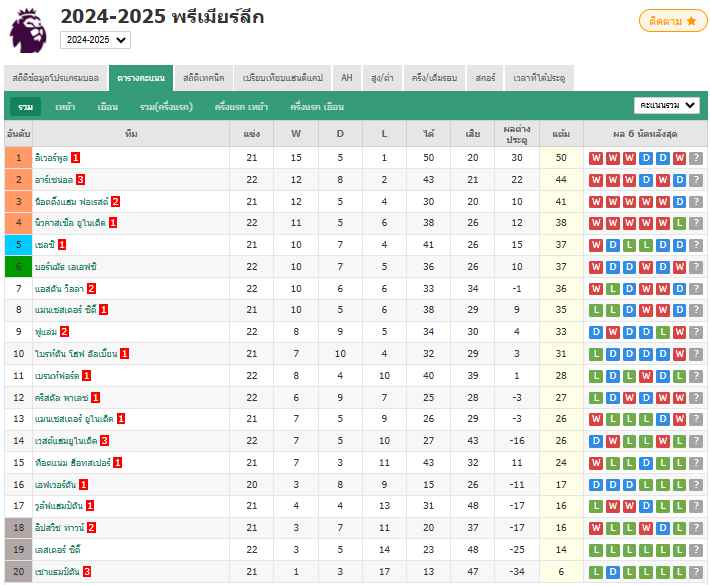Open the เวลาที่ได้ประตู tab
710x585 pixels.
[x=539, y=78]
